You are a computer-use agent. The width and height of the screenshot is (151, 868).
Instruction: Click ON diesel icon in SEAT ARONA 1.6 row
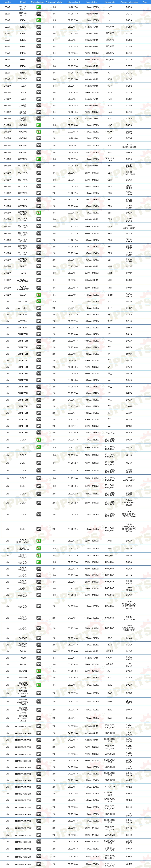(x=39, y=14)
